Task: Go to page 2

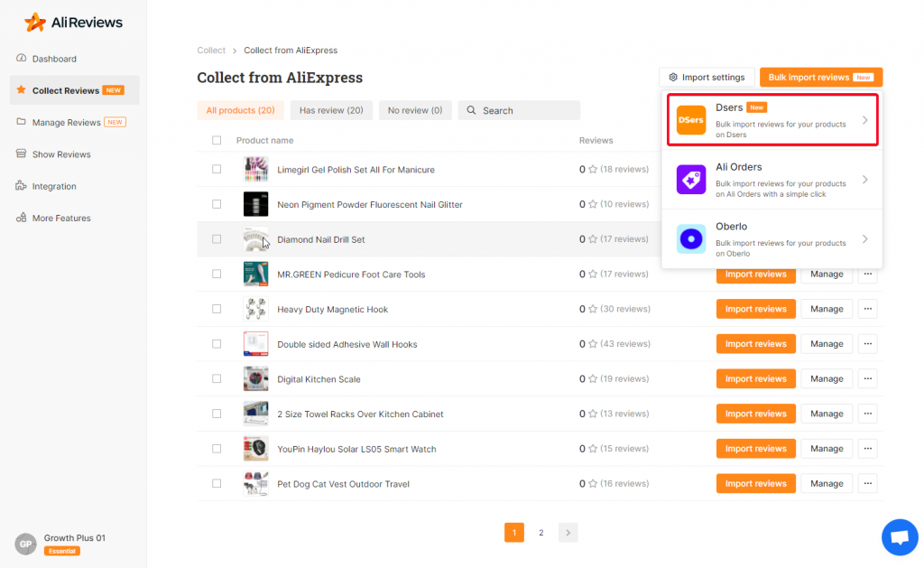Action: pyautogui.click(x=541, y=533)
